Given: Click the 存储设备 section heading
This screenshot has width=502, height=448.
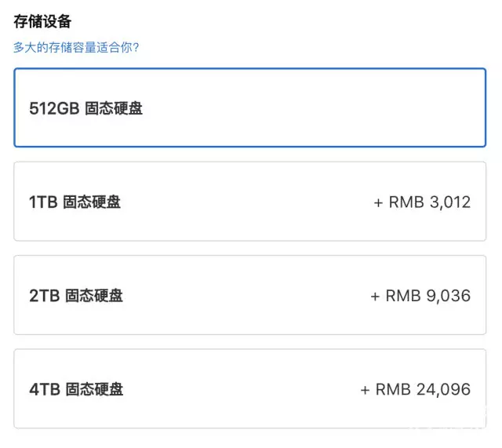Looking at the screenshot, I should pos(42,21).
